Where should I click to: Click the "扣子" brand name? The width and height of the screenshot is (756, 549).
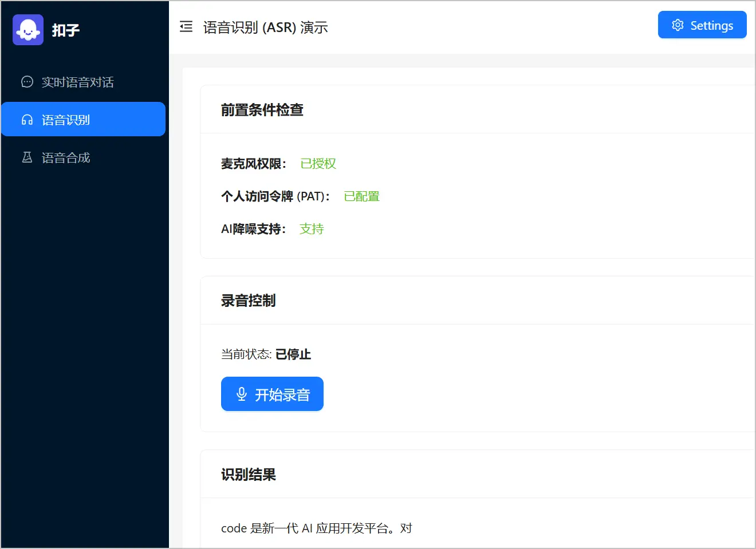(66, 30)
